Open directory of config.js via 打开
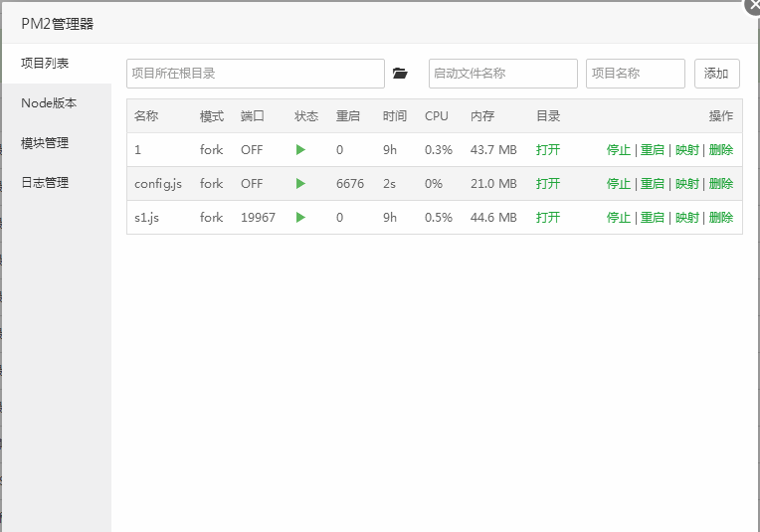Screen dimensions: 760x532 click(548, 184)
